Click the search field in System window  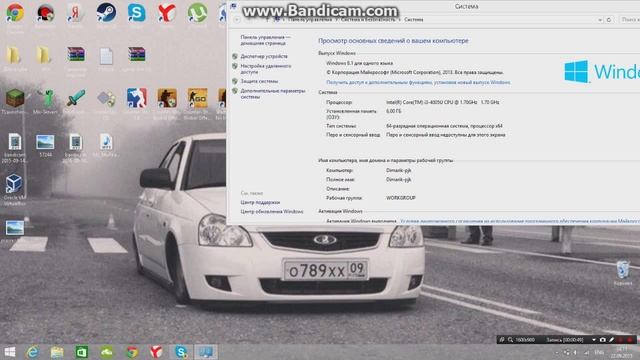pos(629,20)
